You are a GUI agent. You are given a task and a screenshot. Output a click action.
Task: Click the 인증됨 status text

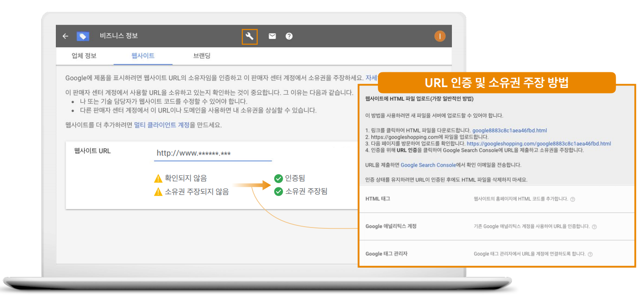[x=296, y=178]
